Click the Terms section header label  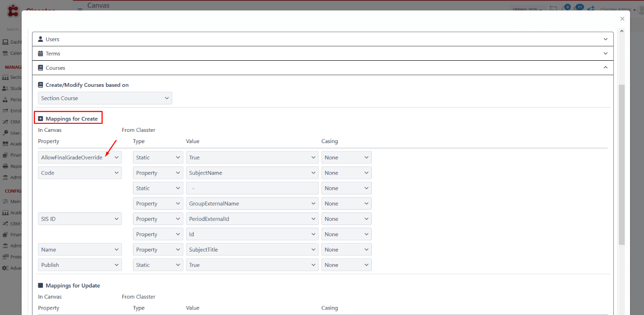coord(53,54)
